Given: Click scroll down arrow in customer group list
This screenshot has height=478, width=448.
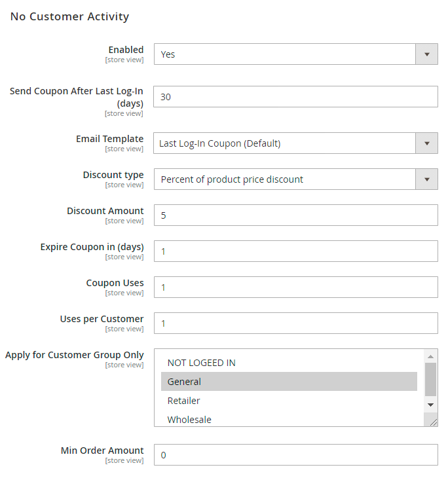Looking at the screenshot, I should pyautogui.click(x=430, y=405).
